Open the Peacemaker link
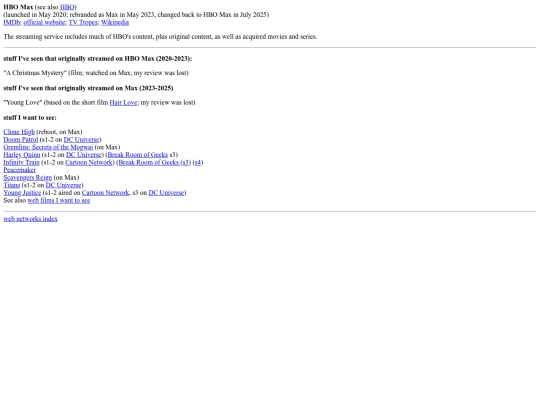This screenshot has height=405, width=540. click(20, 170)
